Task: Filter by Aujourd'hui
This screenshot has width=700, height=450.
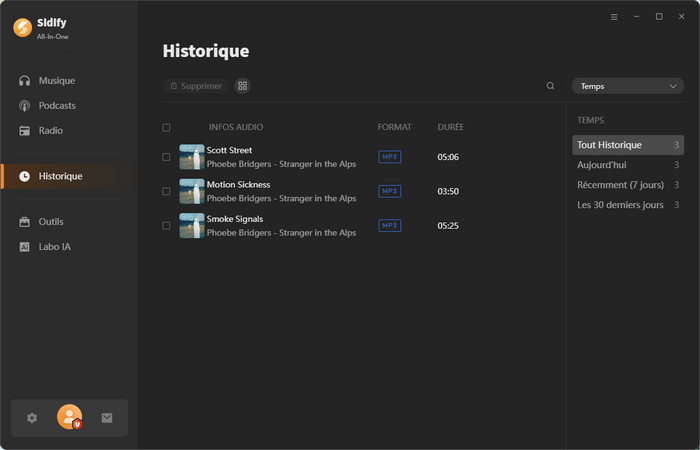Action: coord(602,165)
